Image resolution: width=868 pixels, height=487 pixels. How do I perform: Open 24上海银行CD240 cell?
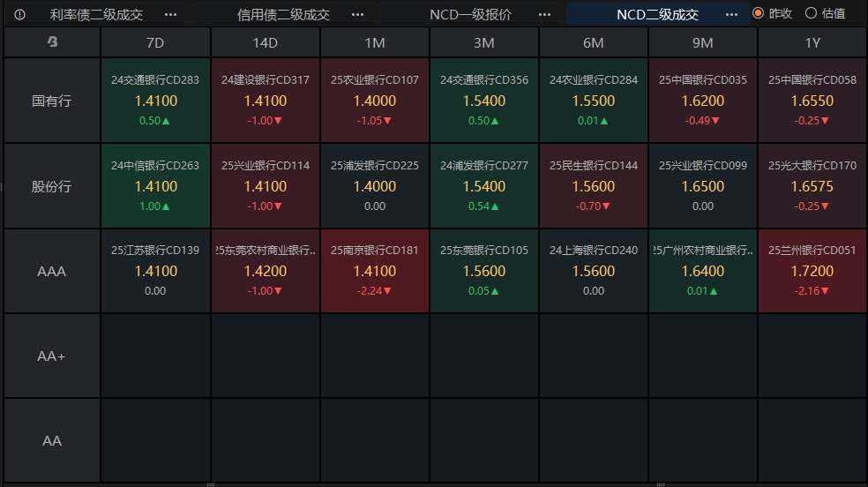pyautogui.click(x=594, y=271)
